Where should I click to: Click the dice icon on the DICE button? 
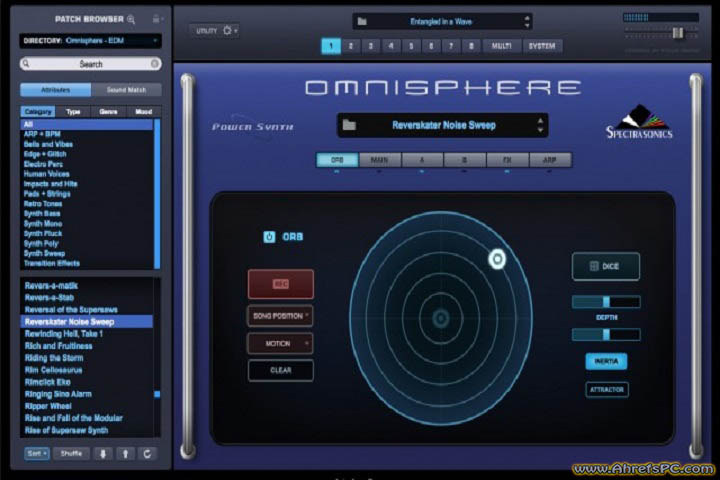tap(594, 266)
